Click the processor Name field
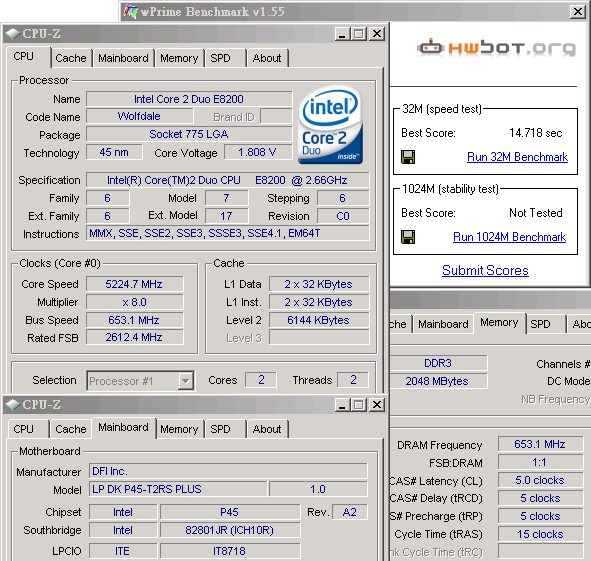The width and height of the screenshot is (591, 561). click(x=189, y=99)
